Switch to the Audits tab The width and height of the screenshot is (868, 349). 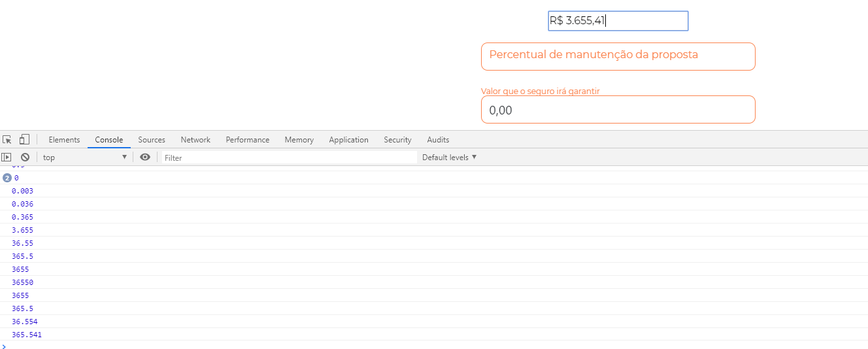[438, 140]
